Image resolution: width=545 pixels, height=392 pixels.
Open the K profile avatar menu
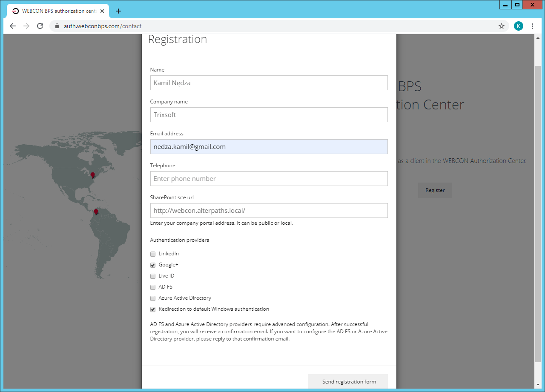pos(518,26)
